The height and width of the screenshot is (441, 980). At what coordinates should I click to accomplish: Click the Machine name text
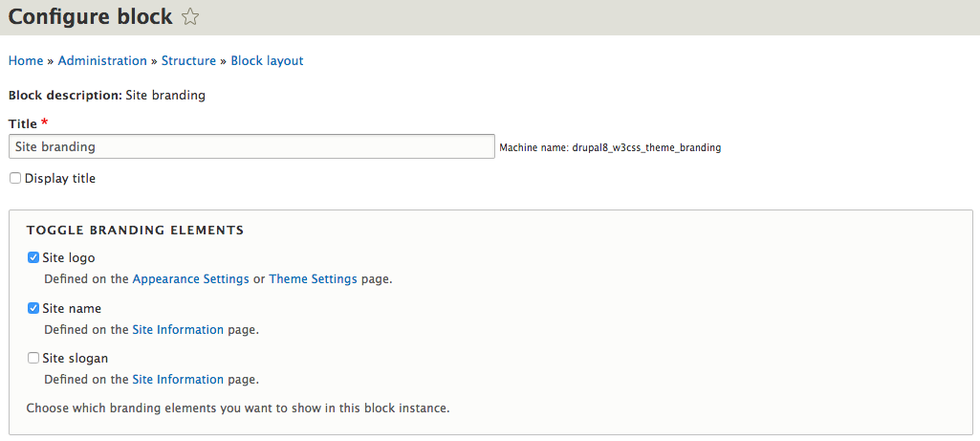point(610,147)
